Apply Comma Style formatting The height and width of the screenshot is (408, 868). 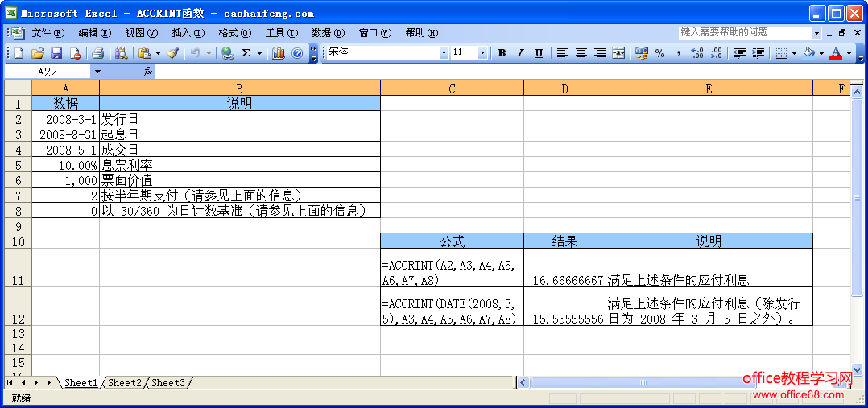tap(679, 53)
